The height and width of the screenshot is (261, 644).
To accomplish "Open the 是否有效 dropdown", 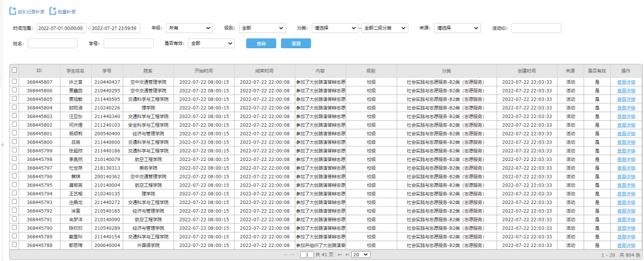I will [x=211, y=43].
